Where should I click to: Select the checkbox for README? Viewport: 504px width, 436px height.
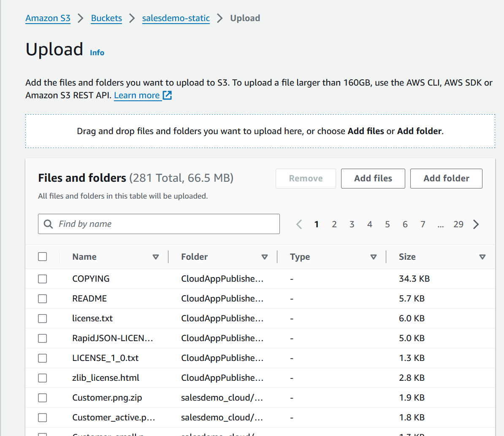coord(42,299)
